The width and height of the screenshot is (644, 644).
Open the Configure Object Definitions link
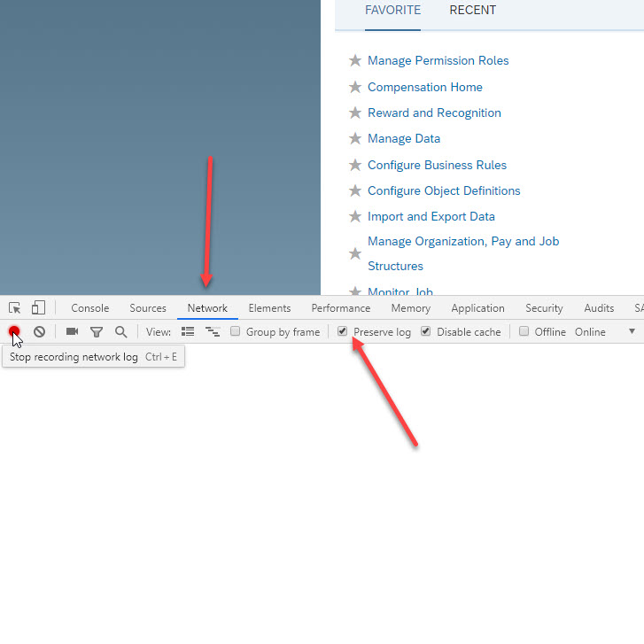pyautogui.click(x=444, y=190)
